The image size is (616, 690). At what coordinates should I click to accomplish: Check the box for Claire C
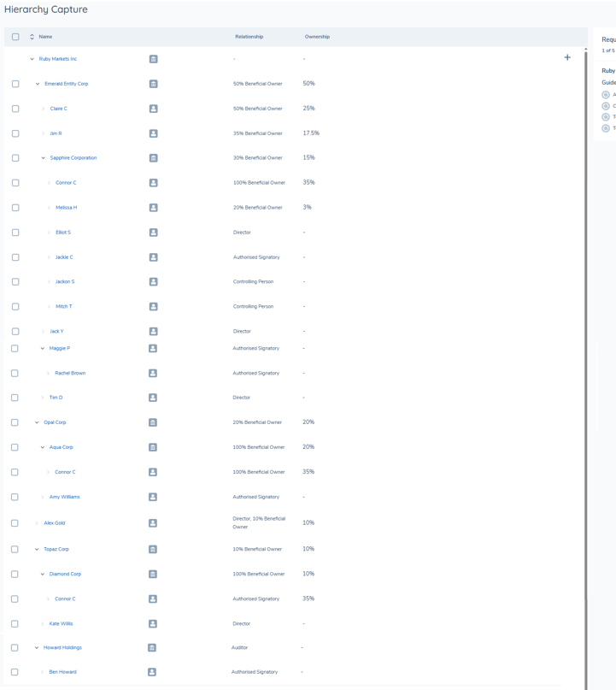(15, 109)
